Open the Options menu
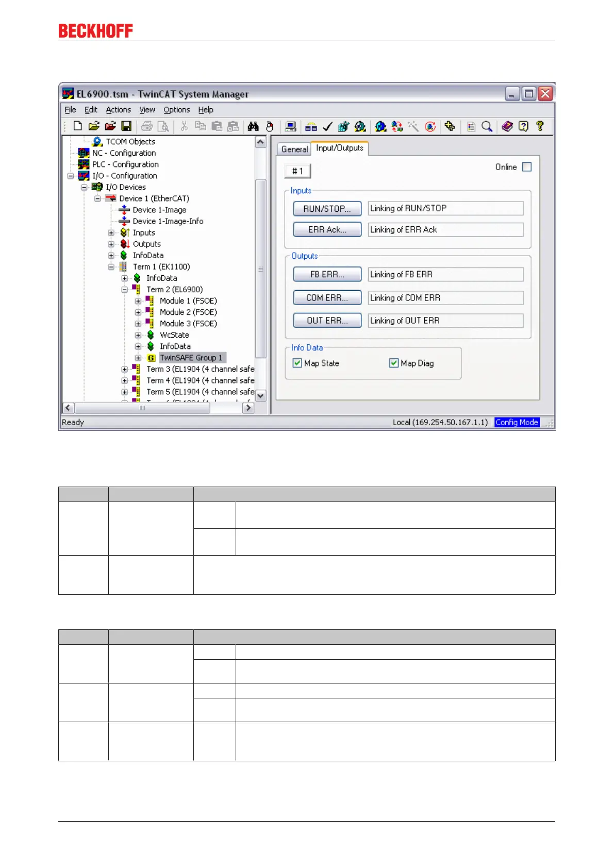 coord(176,110)
